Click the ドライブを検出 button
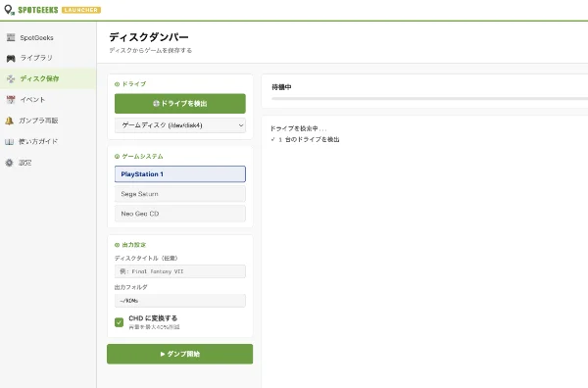 click(180, 104)
